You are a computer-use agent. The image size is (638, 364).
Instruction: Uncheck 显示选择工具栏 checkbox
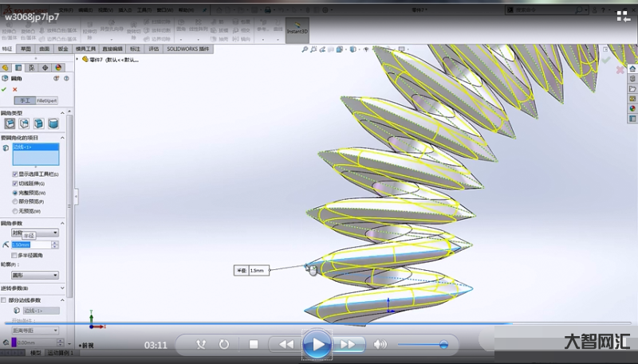point(15,174)
